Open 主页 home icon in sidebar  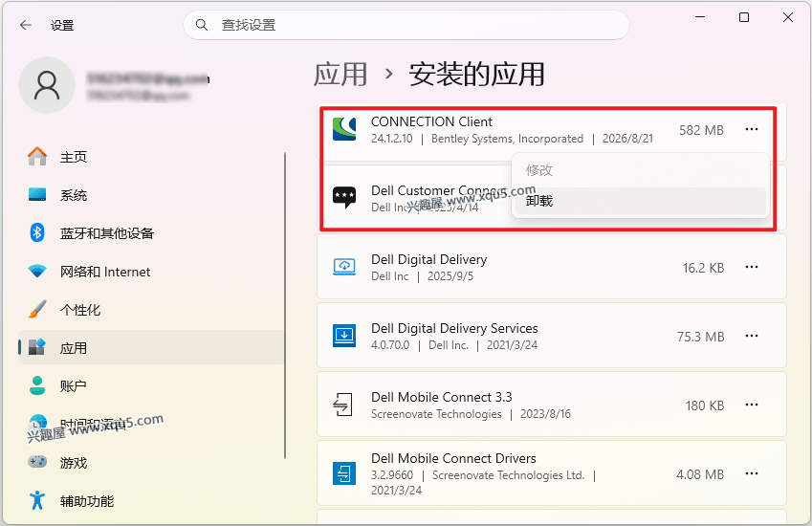click(37, 156)
